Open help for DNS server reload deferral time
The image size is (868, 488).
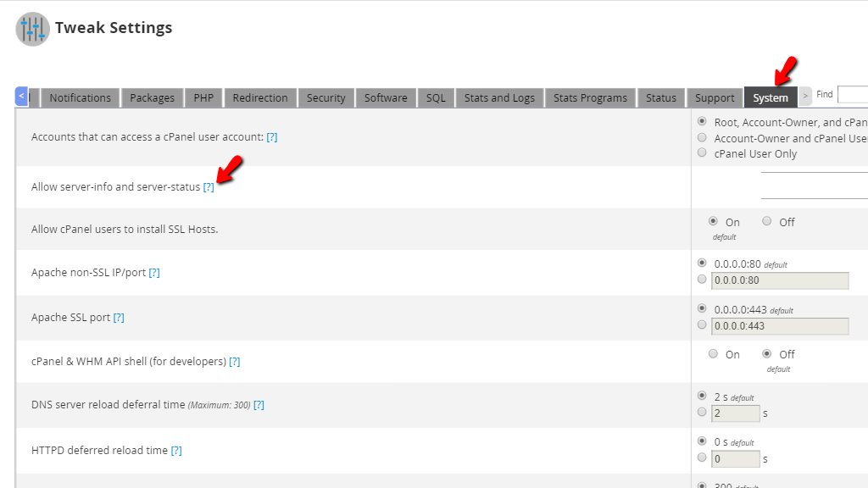(x=259, y=405)
